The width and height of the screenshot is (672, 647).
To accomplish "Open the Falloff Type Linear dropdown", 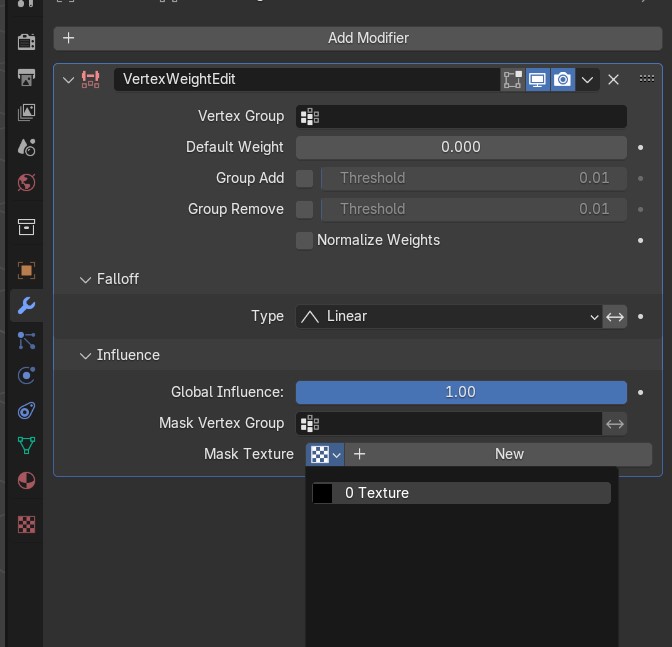I will [449, 317].
